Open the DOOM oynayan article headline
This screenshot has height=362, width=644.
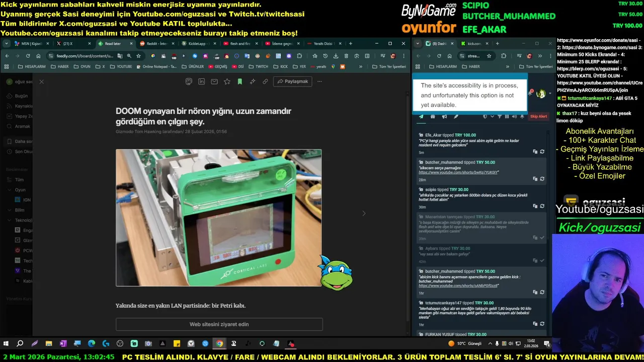point(203,116)
